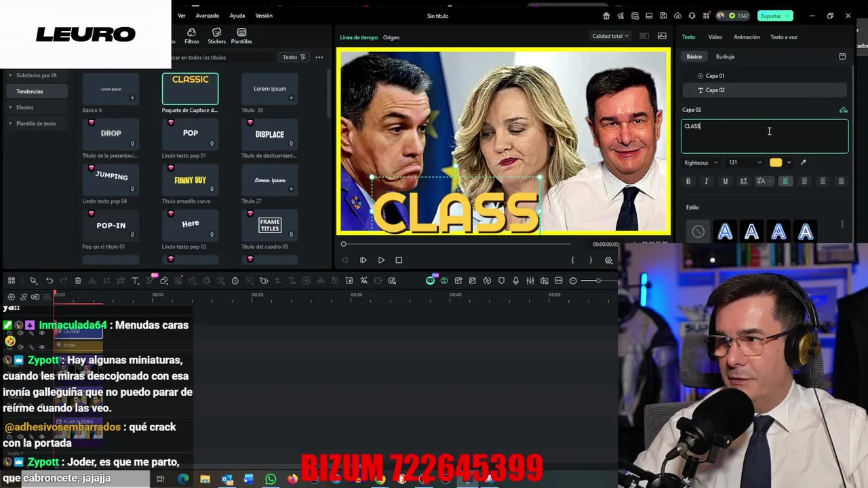
Task: Open the Todos filter dropdown
Action: point(294,57)
